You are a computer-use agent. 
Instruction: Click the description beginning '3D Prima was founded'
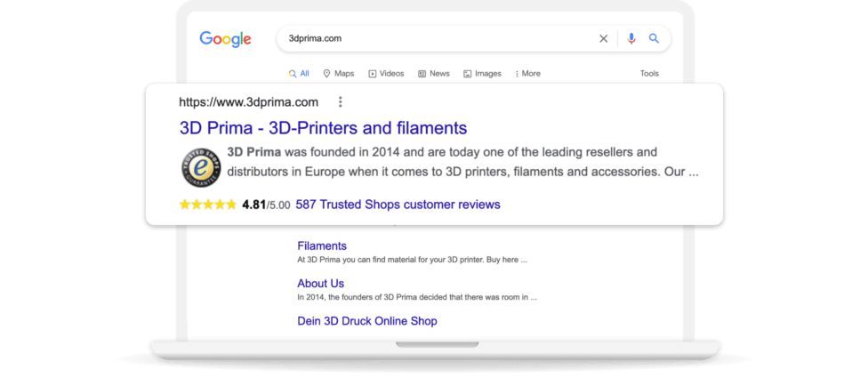pyautogui.click(x=462, y=162)
